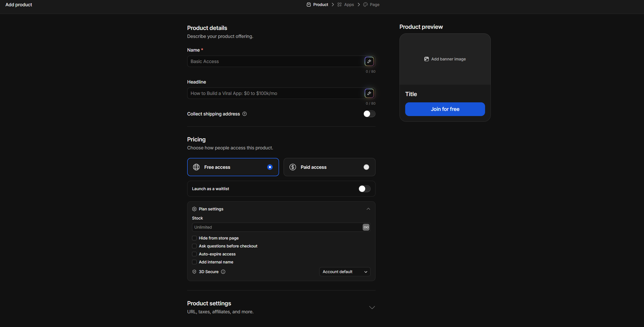Click the Pricing heading
Image resolution: width=644 pixels, height=327 pixels.
click(196, 139)
